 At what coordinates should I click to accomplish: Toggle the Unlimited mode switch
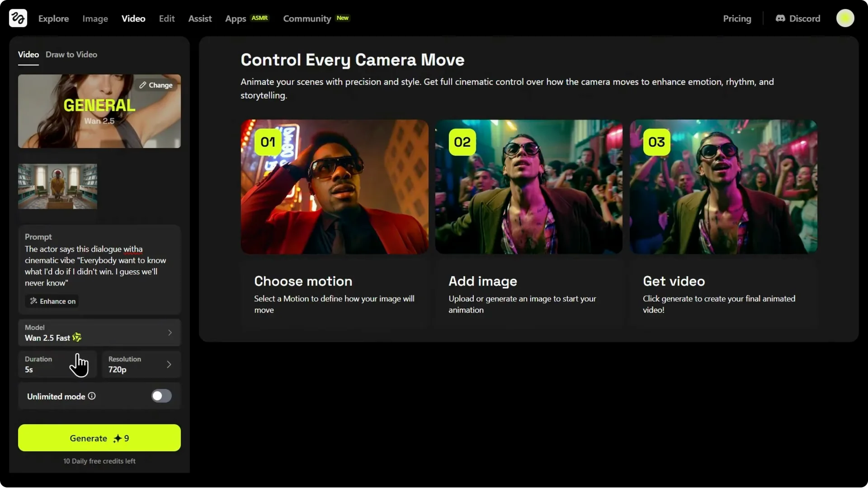click(161, 396)
